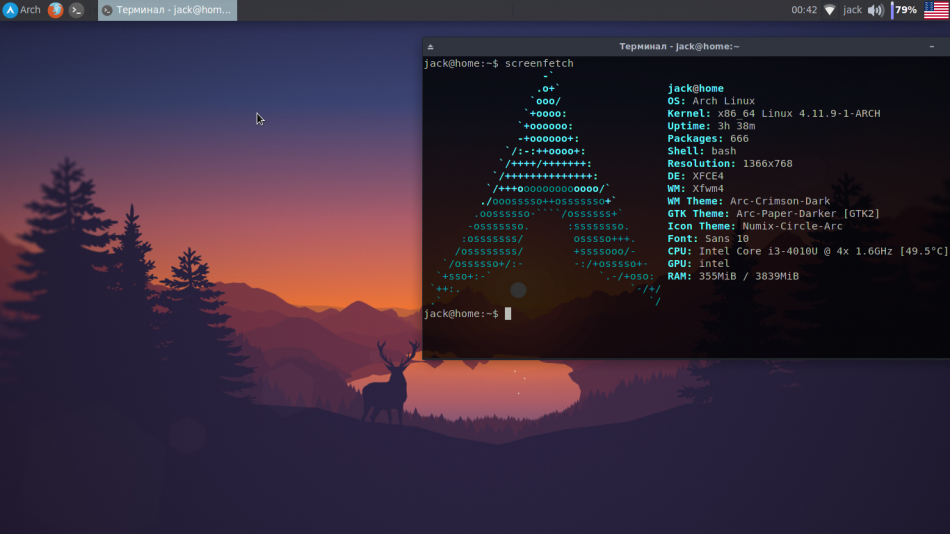Switch keyboard layout via US flag
Image resolution: width=950 pixels, height=534 pixels.
coord(937,10)
